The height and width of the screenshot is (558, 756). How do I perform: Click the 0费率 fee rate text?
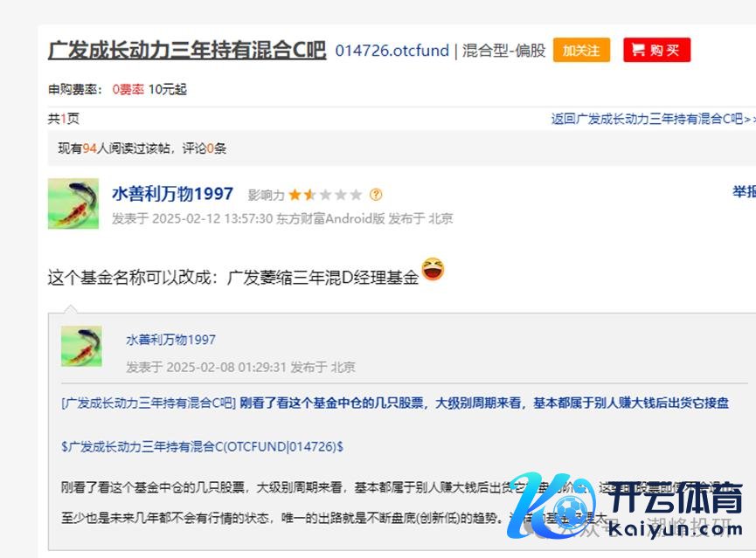[x=128, y=90]
